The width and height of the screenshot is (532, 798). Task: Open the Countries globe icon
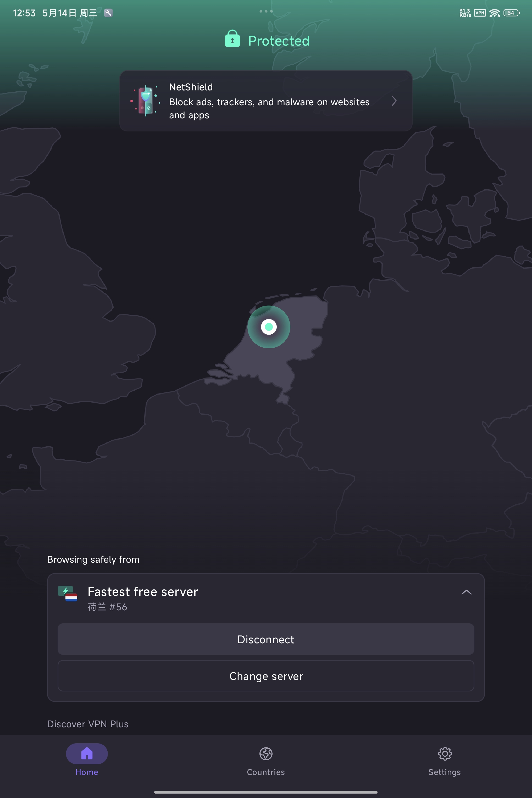tap(266, 753)
